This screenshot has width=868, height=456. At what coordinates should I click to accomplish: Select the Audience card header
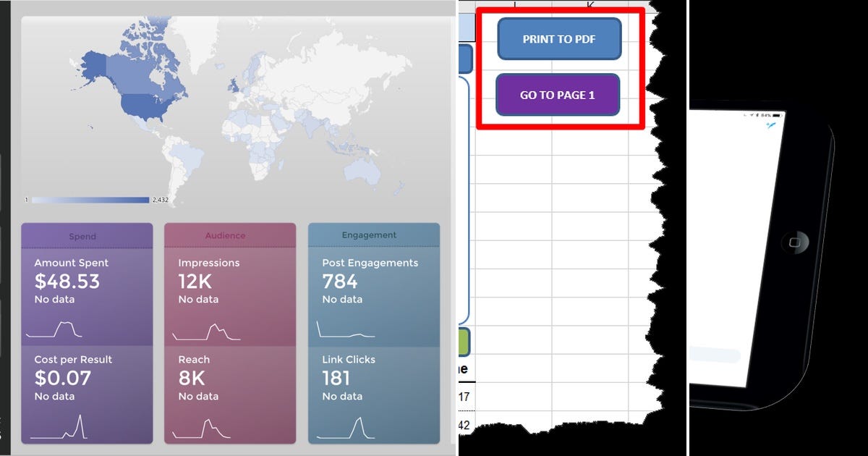(225, 235)
